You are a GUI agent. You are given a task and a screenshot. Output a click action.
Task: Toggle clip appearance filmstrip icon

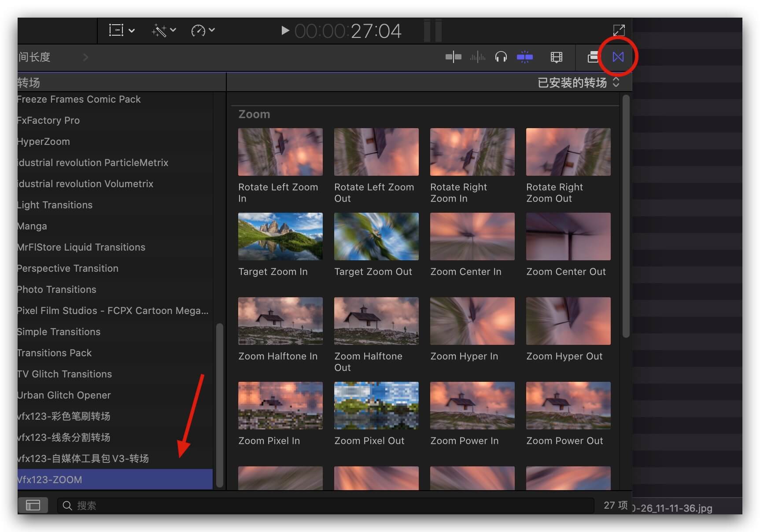coord(557,57)
